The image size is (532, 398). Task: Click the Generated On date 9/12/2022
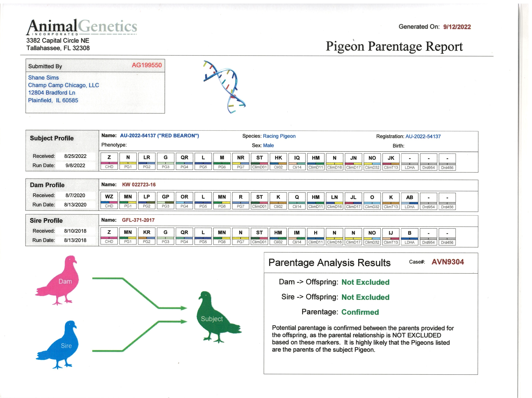[x=457, y=27]
